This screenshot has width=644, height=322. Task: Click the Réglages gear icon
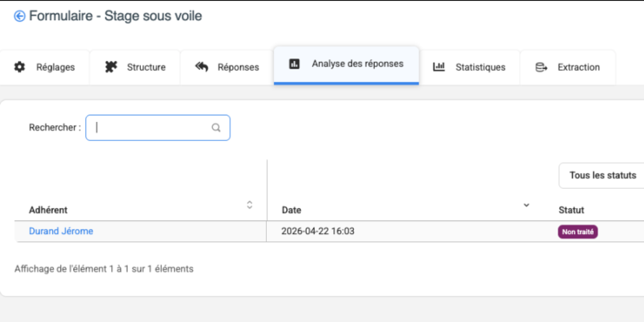(x=20, y=67)
